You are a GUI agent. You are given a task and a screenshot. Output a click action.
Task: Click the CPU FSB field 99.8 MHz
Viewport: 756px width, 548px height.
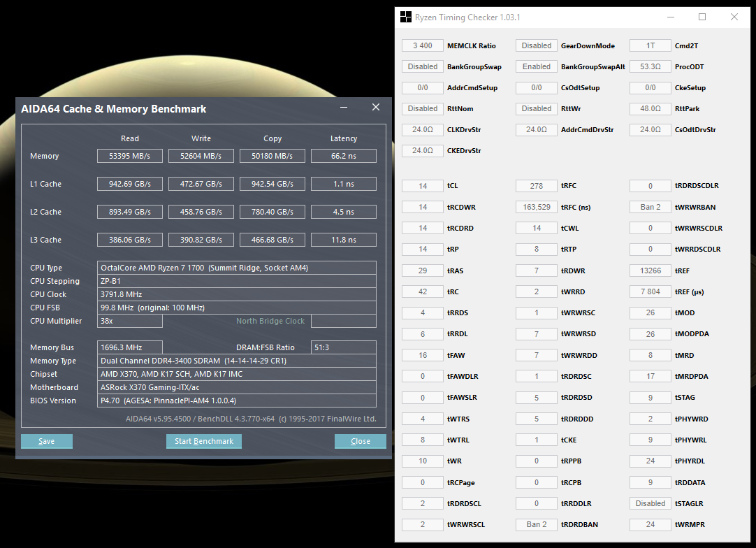click(237, 308)
